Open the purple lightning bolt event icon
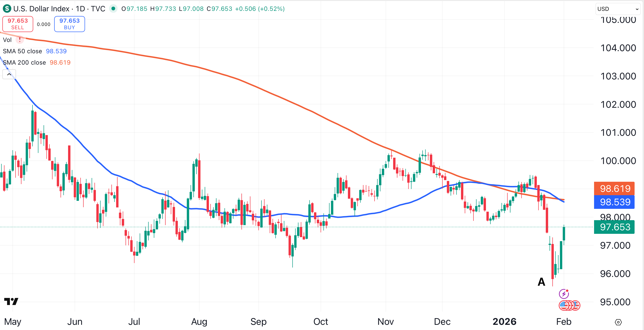The width and height of the screenshot is (644, 330). pos(563,294)
